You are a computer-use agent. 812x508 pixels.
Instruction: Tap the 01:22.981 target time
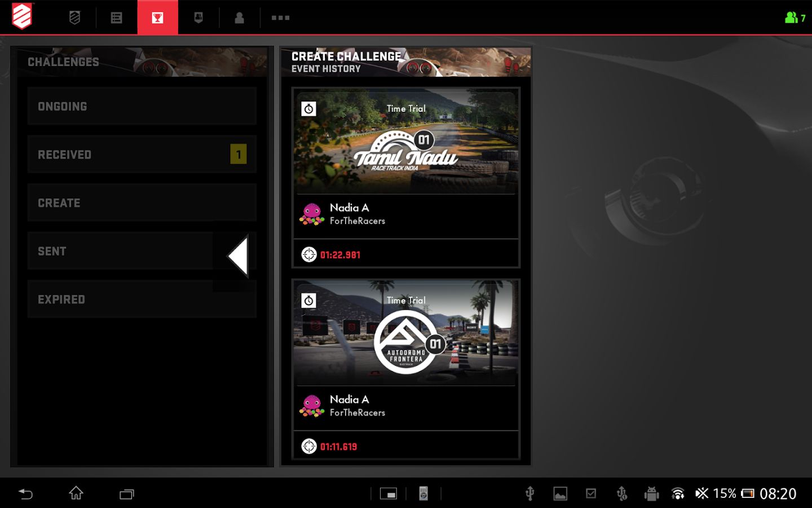point(340,255)
